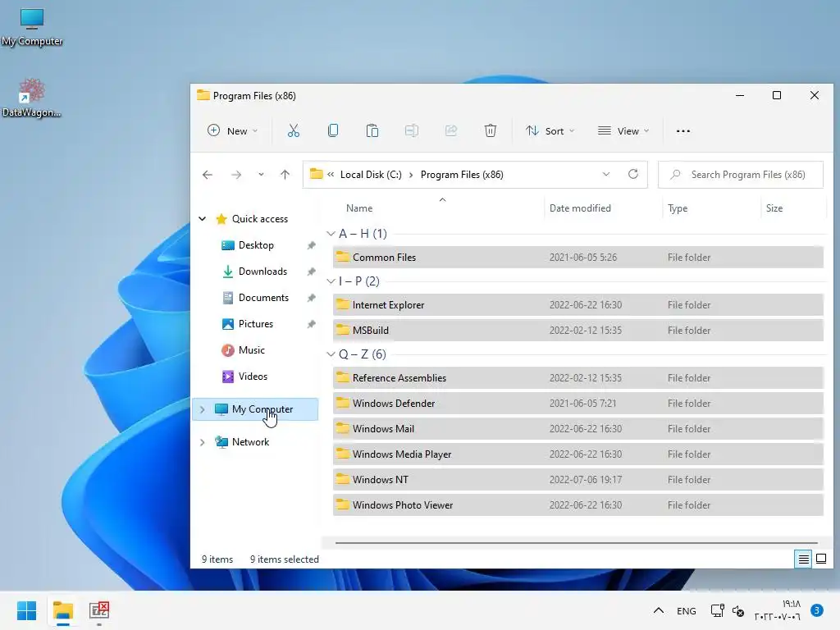The width and height of the screenshot is (840, 630).
Task: Select Pictures in Quick access
Action: tap(256, 324)
